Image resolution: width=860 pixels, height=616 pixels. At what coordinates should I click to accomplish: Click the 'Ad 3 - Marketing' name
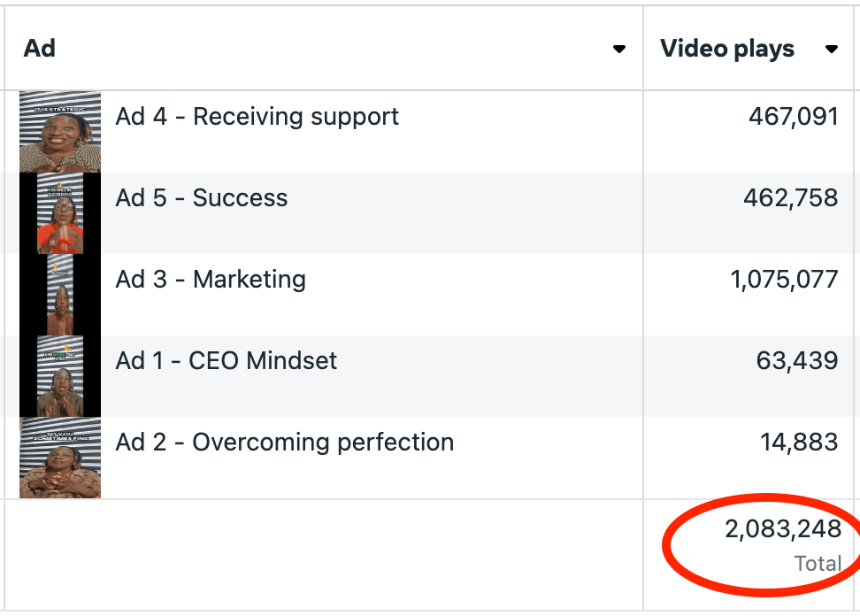point(211,280)
